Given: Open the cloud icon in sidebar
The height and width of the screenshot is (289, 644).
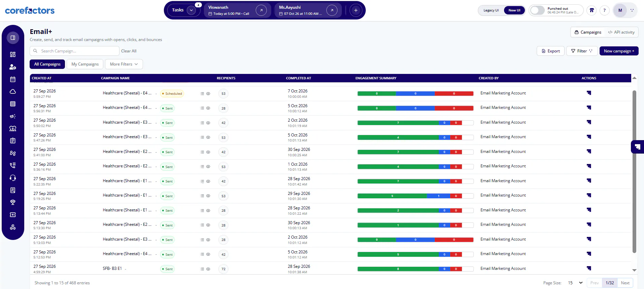Looking at the screenshot, I should pyautogui.click(x=13, y=91).
